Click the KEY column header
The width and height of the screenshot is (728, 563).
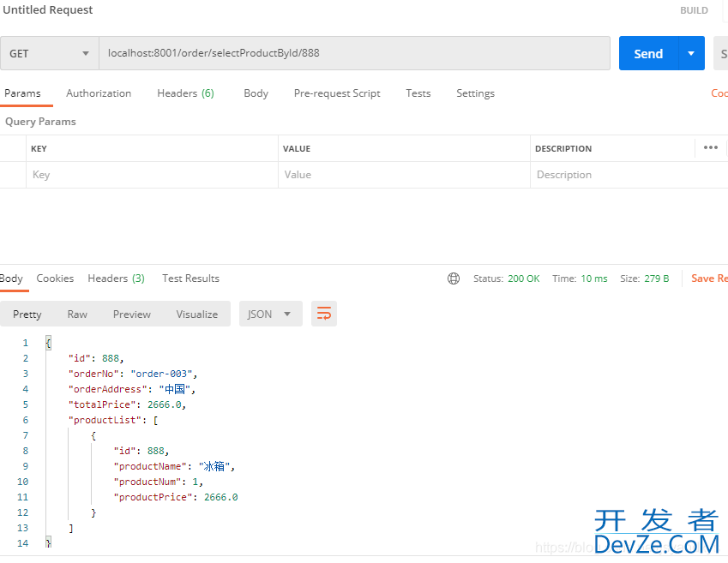coord(39,148)
